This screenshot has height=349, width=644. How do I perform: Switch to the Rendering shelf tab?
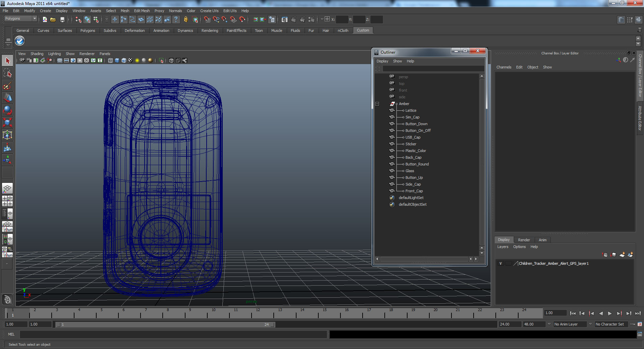[x=210, y=31]
